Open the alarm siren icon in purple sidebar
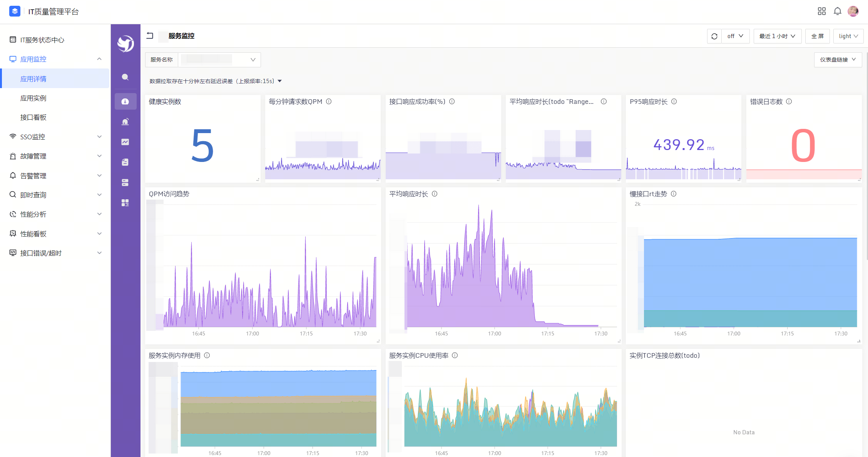The height and width of the screenshot is (457, 868). coord(125,122)
